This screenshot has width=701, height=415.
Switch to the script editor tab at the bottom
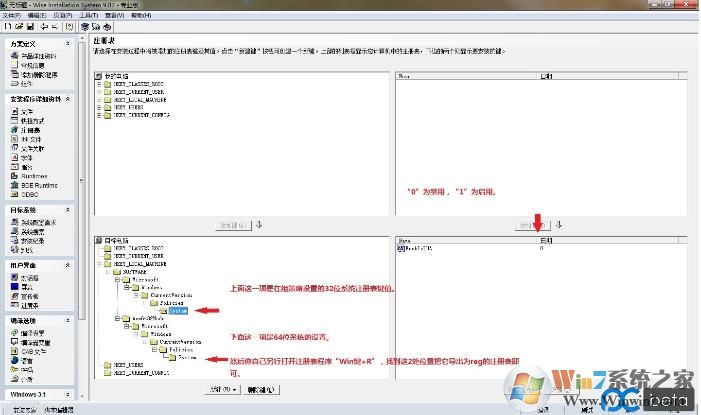click(x=59, y=410)
